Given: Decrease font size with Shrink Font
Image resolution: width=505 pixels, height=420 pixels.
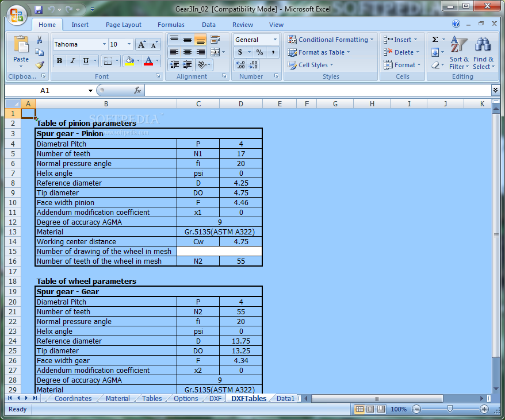Looking at the screenshot, I should [x=154, y=44].
